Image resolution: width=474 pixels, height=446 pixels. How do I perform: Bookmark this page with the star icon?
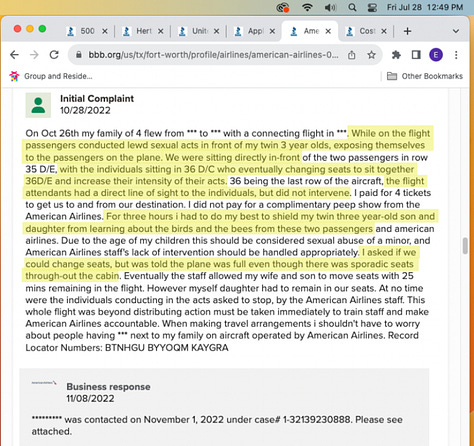point(371,55)
